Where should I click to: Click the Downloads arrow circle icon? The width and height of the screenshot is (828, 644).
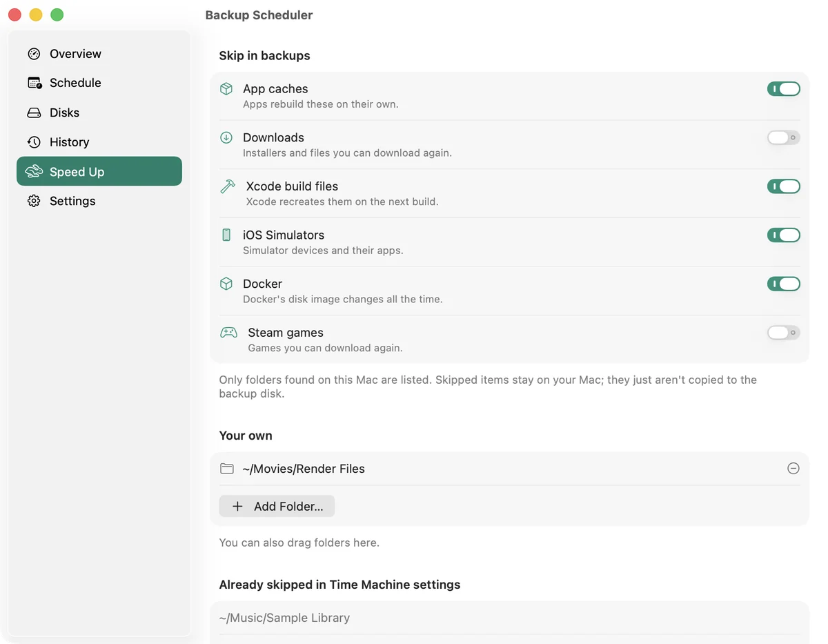[226, 137]
